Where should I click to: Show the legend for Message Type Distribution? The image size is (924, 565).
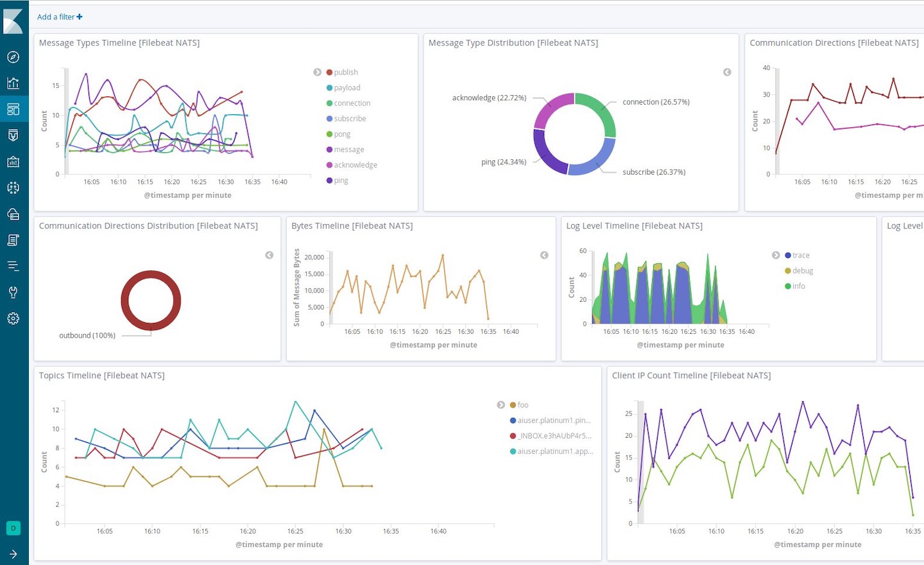point(727,72)
